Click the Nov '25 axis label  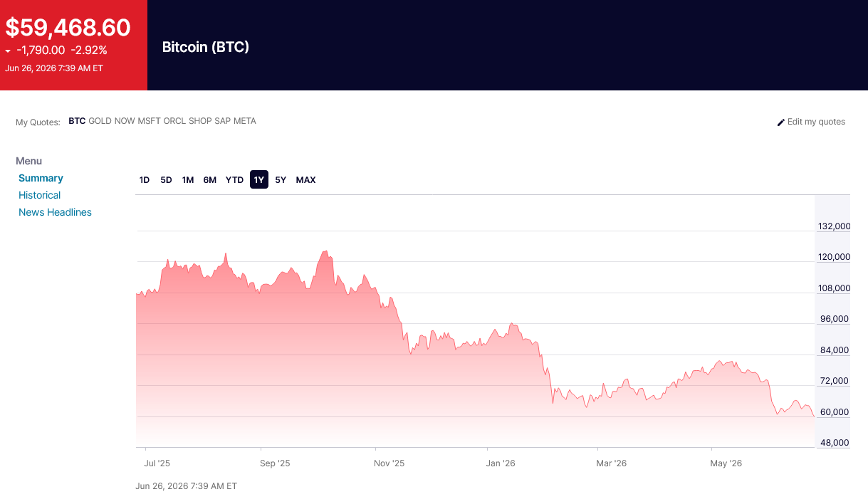[x=389, y=463]
